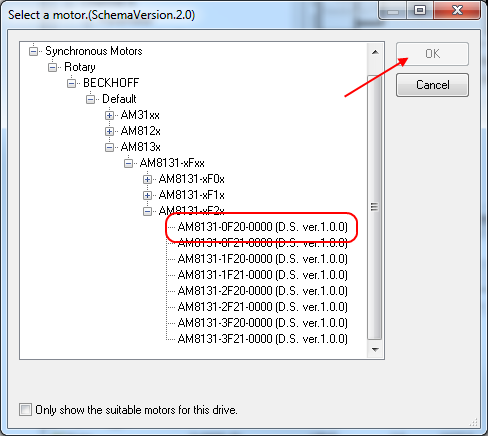
Task: Select motor AM8131-1F20-0000
Action: pos(262,259)
